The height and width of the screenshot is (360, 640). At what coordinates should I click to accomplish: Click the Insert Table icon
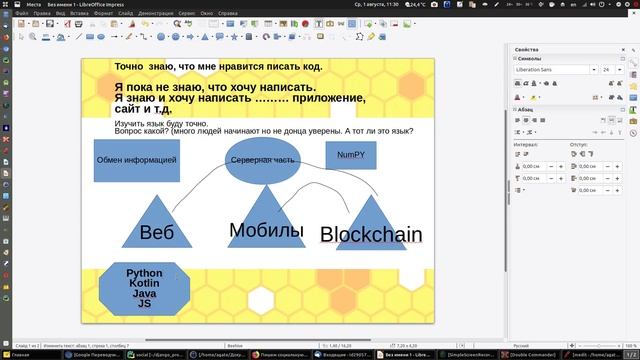point(268,24)
